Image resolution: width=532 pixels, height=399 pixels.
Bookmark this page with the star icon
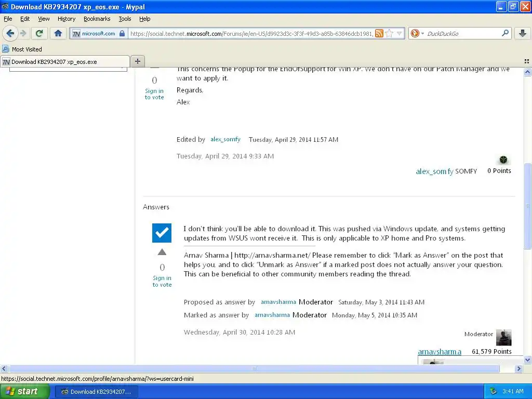[x=389, y=33]
